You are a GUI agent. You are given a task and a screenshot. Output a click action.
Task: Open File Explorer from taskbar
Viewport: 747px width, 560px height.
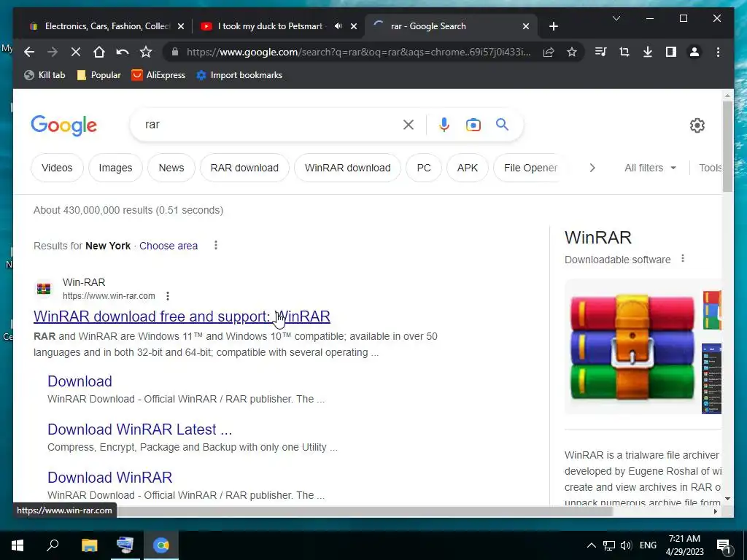point(89,545)
